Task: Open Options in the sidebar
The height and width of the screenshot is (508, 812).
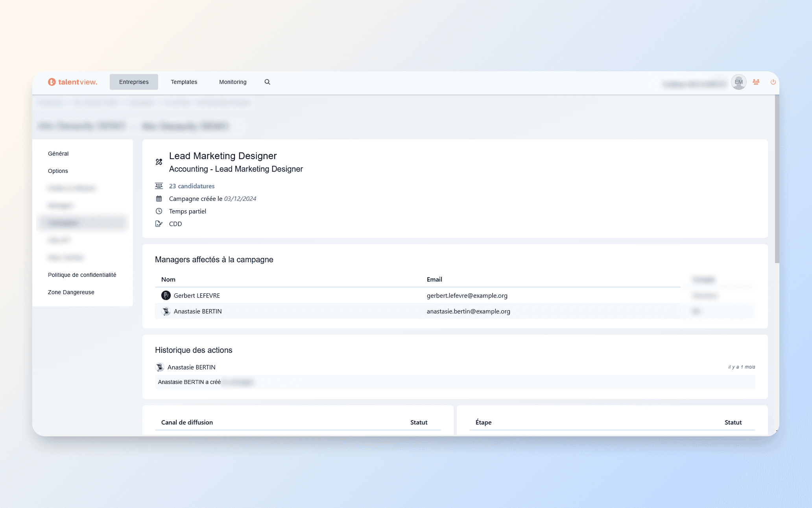Action: pos(58,171)
